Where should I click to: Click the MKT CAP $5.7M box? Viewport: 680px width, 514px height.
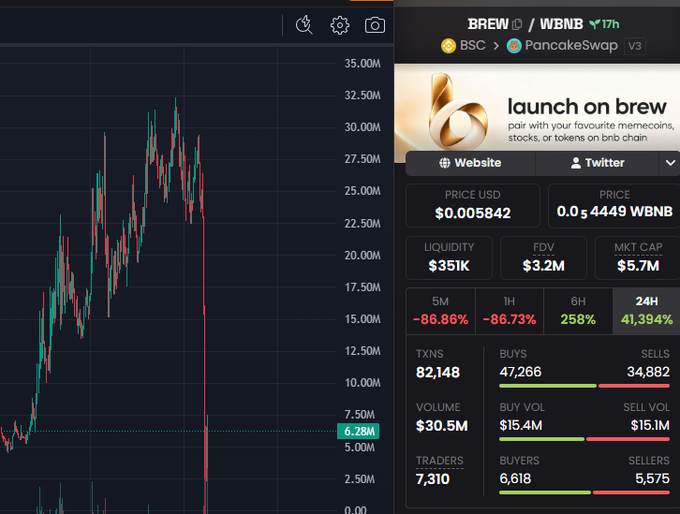tap(638, 258)
